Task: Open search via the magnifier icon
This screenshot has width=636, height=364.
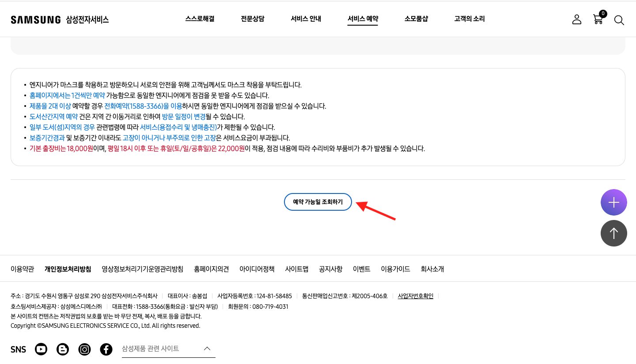Action: coord(619,20)
